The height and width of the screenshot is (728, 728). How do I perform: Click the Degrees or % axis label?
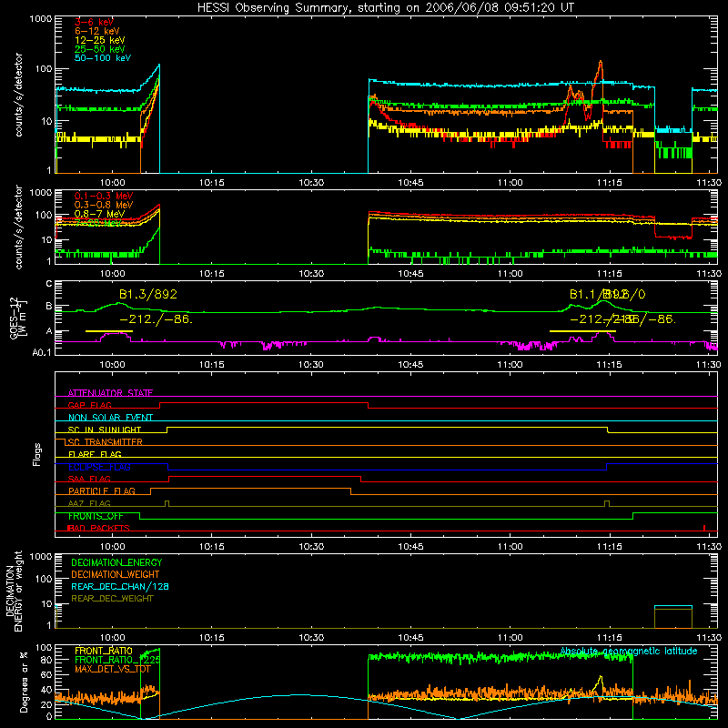click(24, 682)
